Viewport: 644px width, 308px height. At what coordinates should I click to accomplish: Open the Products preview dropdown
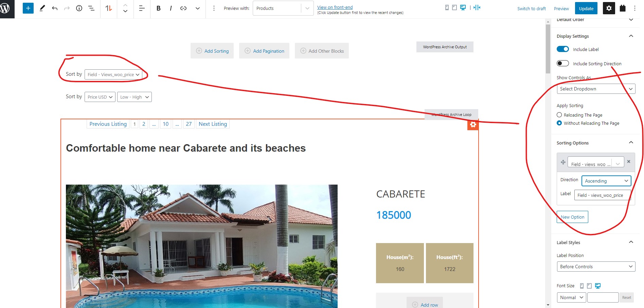283,8
